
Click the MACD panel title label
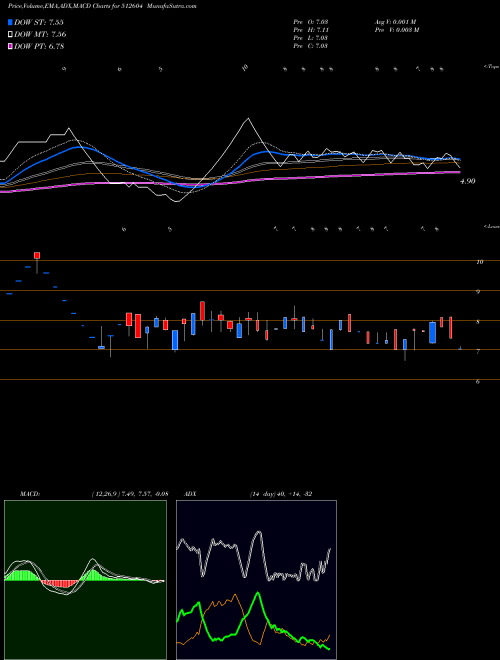pyautogui.click(x=29, y=493)
